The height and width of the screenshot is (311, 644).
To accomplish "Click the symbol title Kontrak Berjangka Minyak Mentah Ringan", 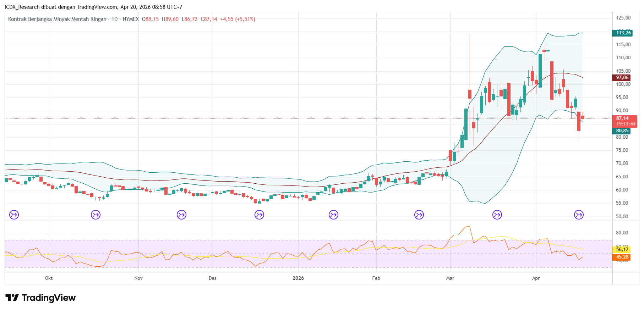I will tap(57, 19).
